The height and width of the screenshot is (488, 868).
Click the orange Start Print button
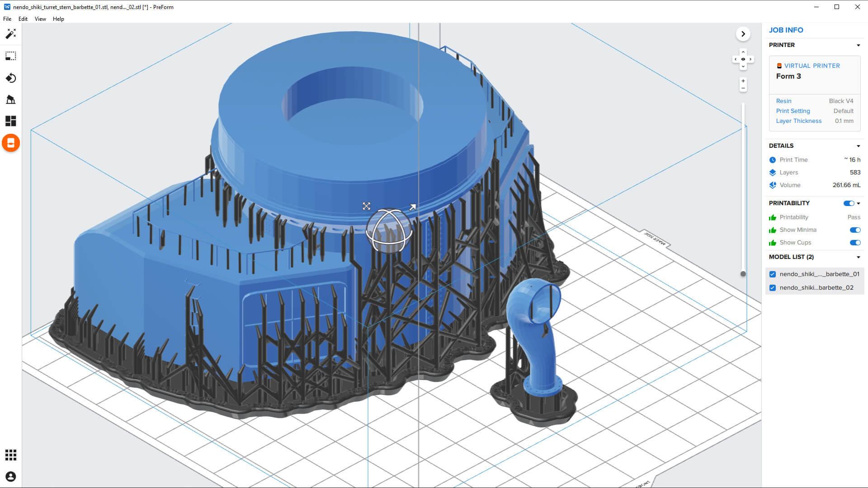click(11, 143)
